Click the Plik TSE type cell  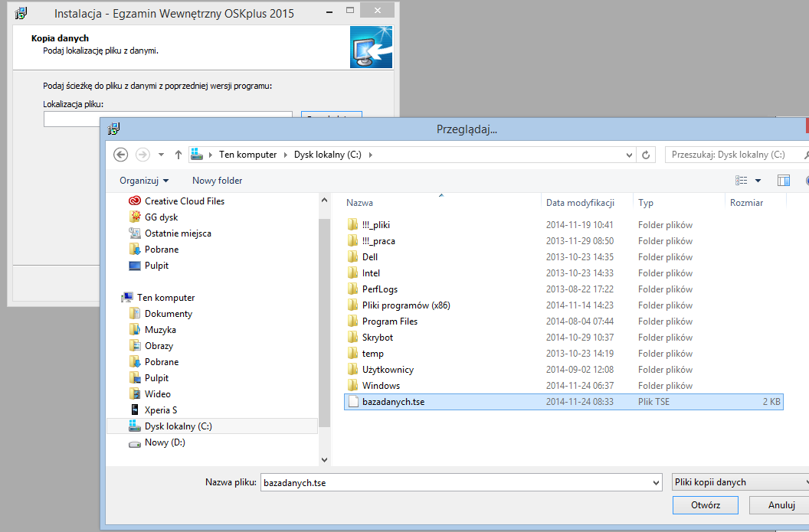tap(653, 402)
